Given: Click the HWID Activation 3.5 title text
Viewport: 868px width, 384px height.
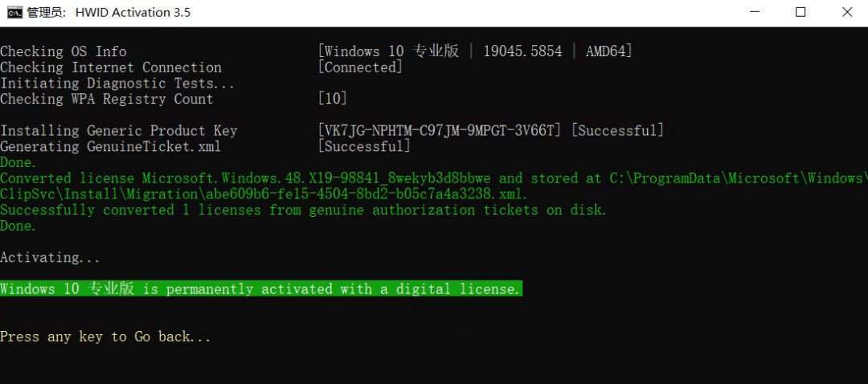Looking at the screenshot, I should point(133,12).
